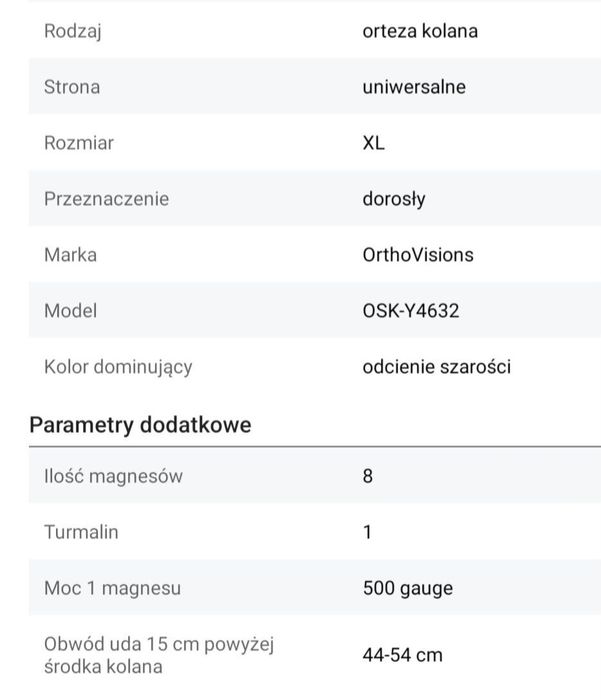The width and height of the screenshot is (601, 699).
Task: Click the "Kolor dominujący" label
Action: (118, 367)
